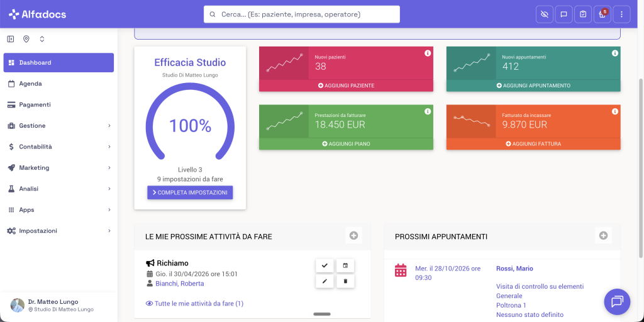Viewport: 644px width, 322px height.
Task: Click AGGIUNGI PIANO button
Action: tap(347, 144)
